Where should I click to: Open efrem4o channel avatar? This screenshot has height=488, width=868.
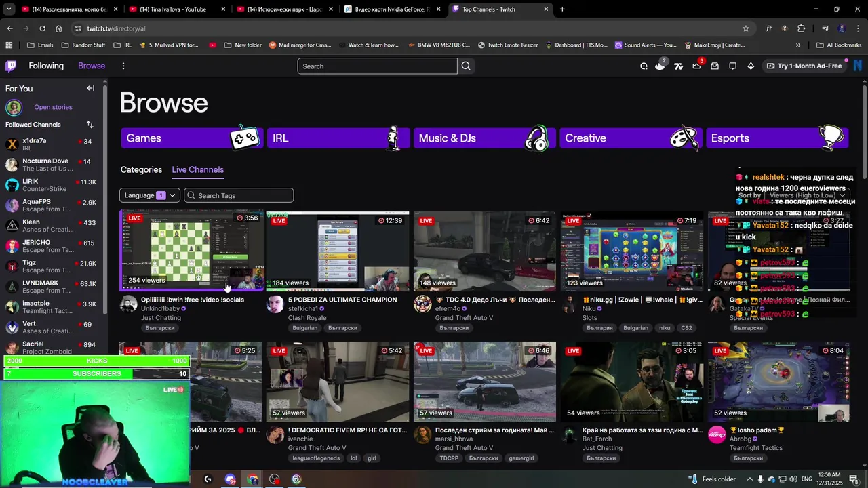pyautogui.click(x=422, y=304)
